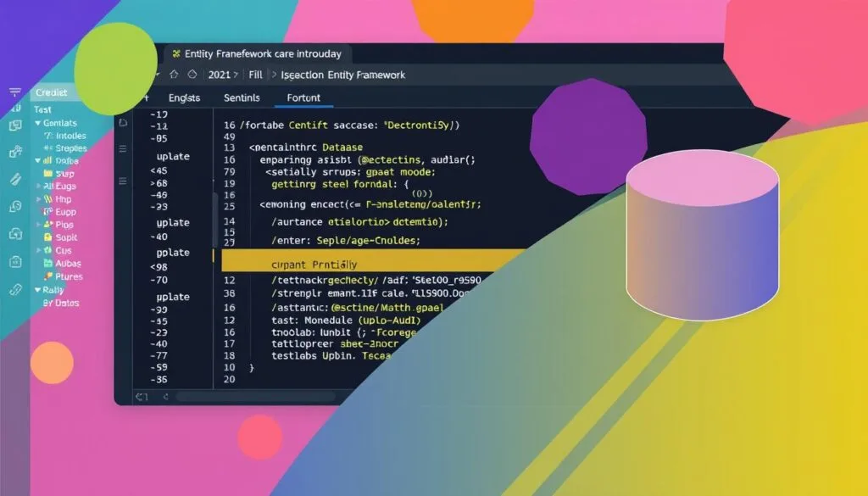
Task: Collapse the Gentlats tree node
Action: click(x=37, y=124)
